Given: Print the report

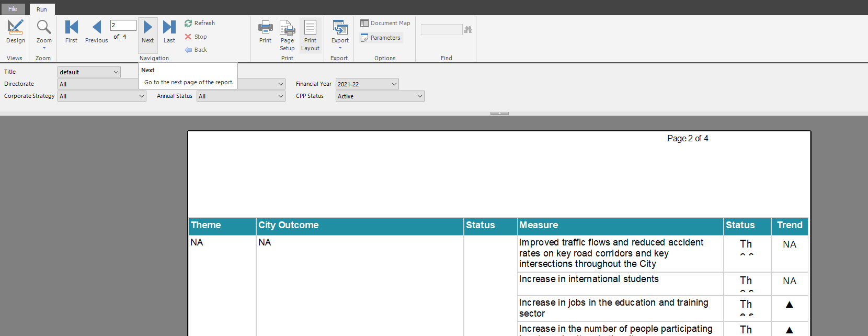Looking at the screenshot, I should (x=266, y=31).
